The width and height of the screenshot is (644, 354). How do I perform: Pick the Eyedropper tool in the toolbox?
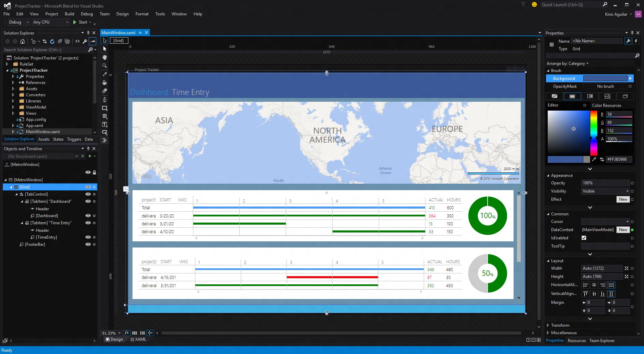pos(104,74)
